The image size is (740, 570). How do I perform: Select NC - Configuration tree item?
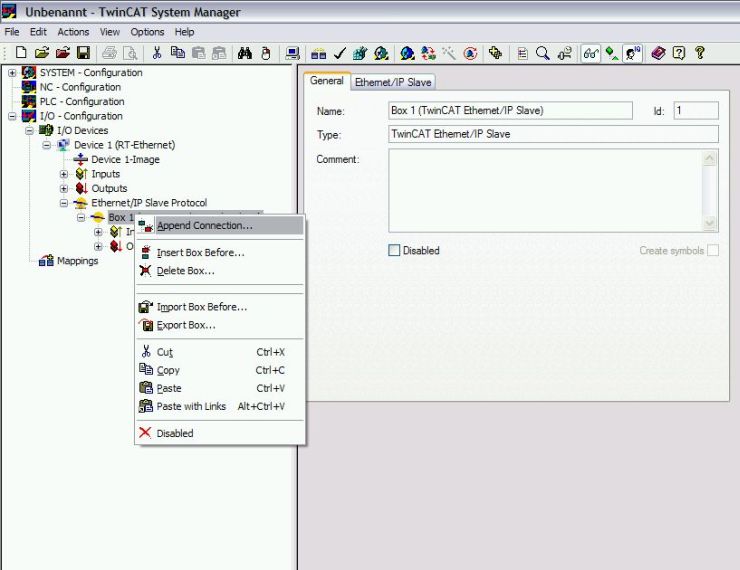[80, 87]
